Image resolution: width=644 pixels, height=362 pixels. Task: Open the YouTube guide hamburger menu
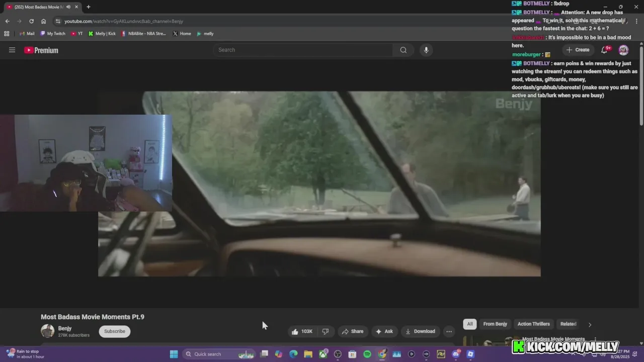[x=12, y=50]
